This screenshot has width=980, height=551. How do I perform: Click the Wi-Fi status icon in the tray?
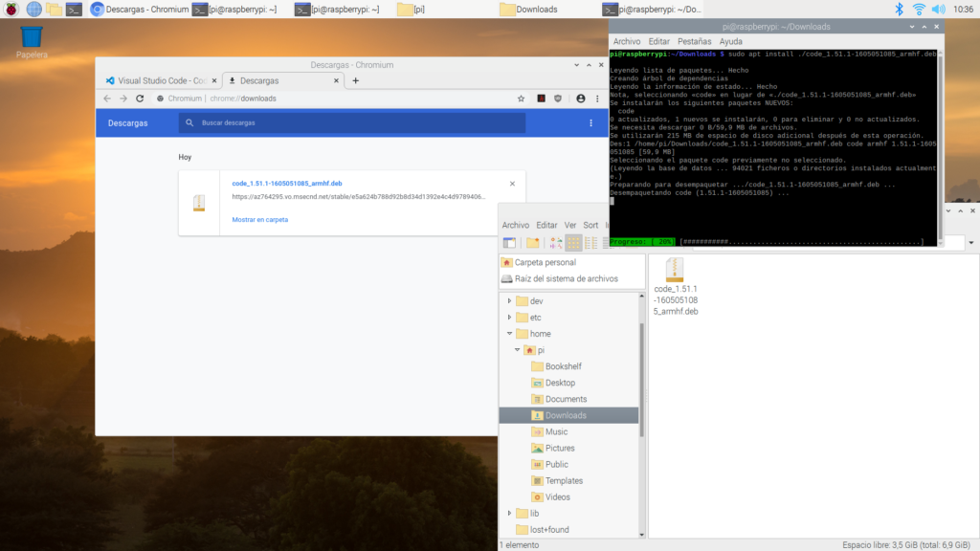pos(922,10)
